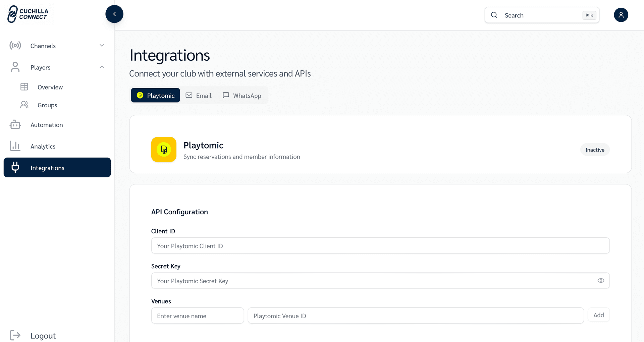Click the yellow Playtomic logo icon
The height and width of the screenshot is (342, 644).
coord(163,150)
